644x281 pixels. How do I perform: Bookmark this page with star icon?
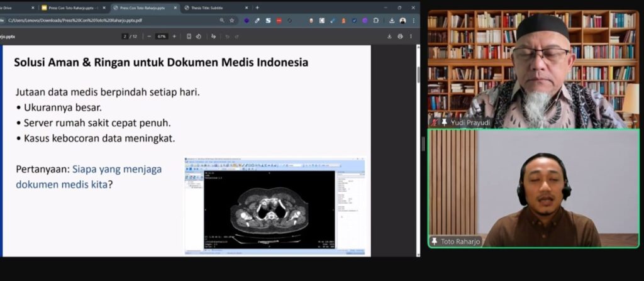(231, 20)
